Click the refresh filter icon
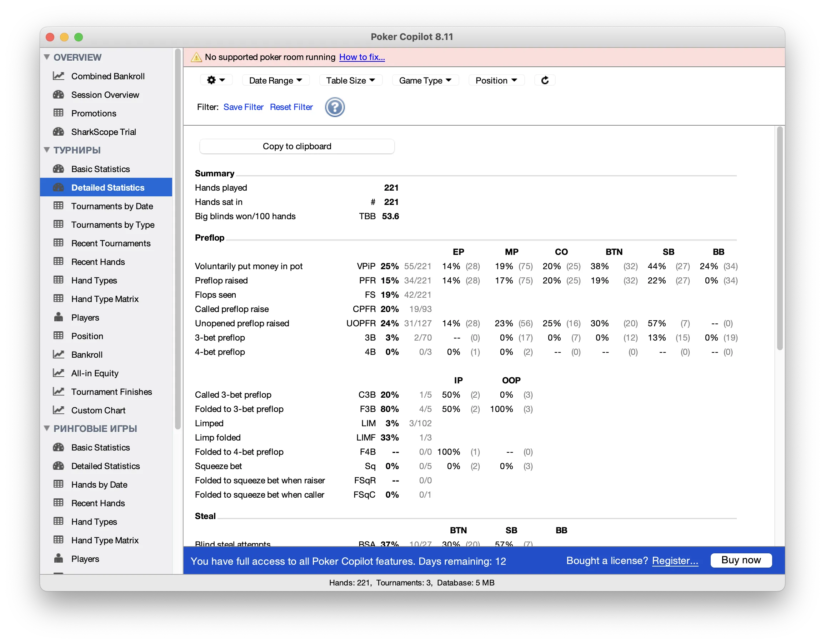The height and width of the screenshot is (644, 825). pos(545,80)
